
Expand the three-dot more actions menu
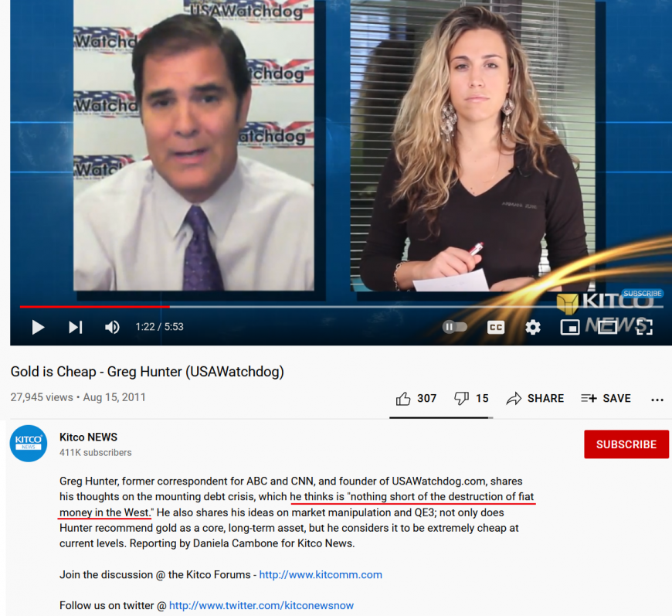pyautogui.click(x=657, y=400)
